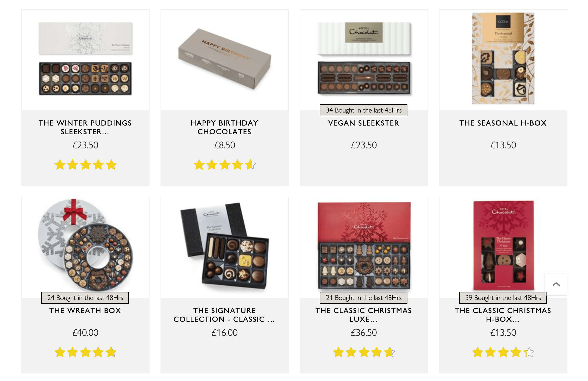The height and width of the screenshot is (381, 588).
Task: Click star rating under Winter Puddings Sleekster
Action: [x=85, y=165]
